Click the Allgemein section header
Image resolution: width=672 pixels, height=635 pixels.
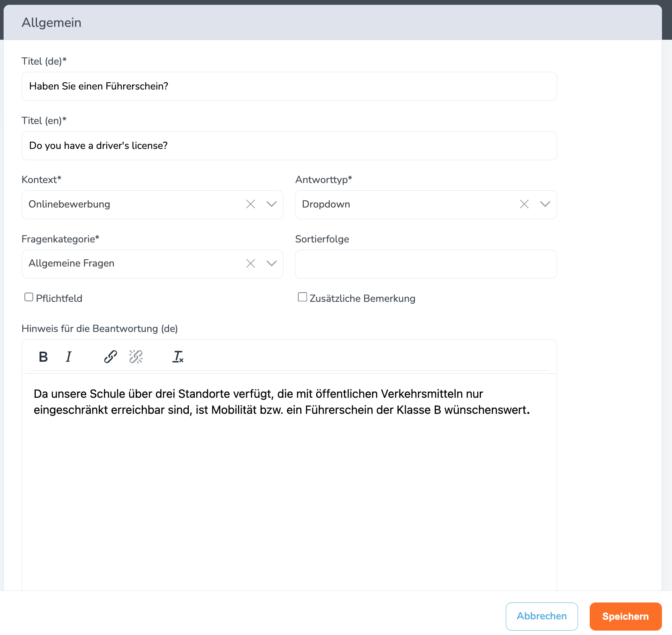[x=51, y=22]
